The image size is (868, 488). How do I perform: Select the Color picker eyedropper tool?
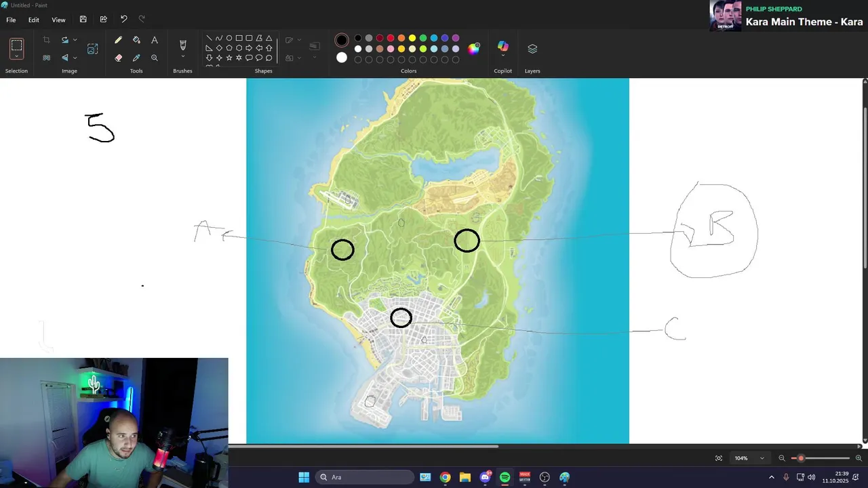136,58
